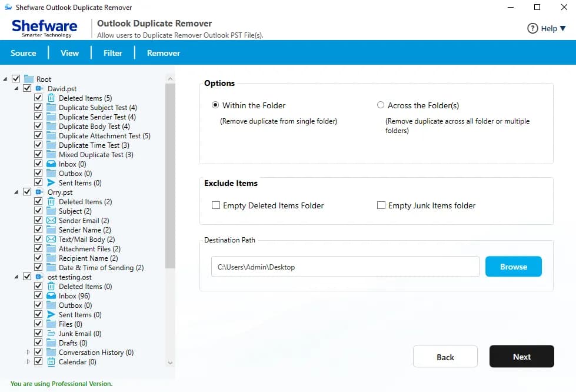576x392 pixels.
Task: Click the Orry.pst Outlook file icon
Action: pos(39,192)
